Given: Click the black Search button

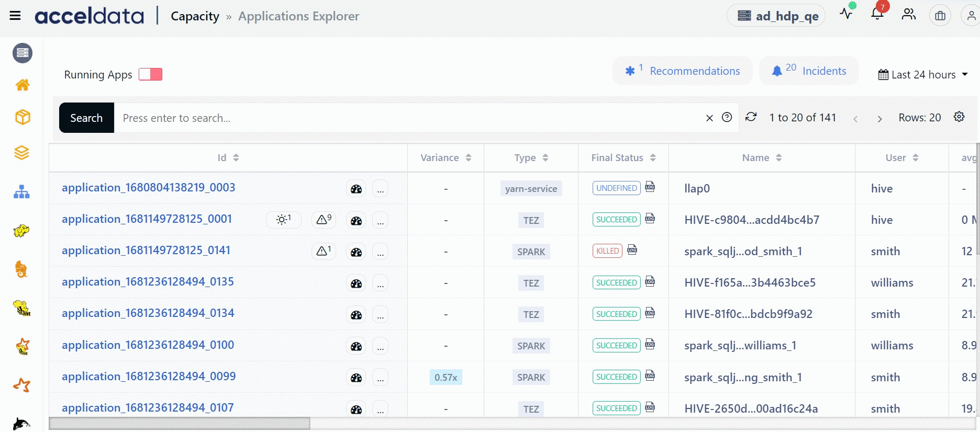Looking at the screenshot, I should coord(86,118).
